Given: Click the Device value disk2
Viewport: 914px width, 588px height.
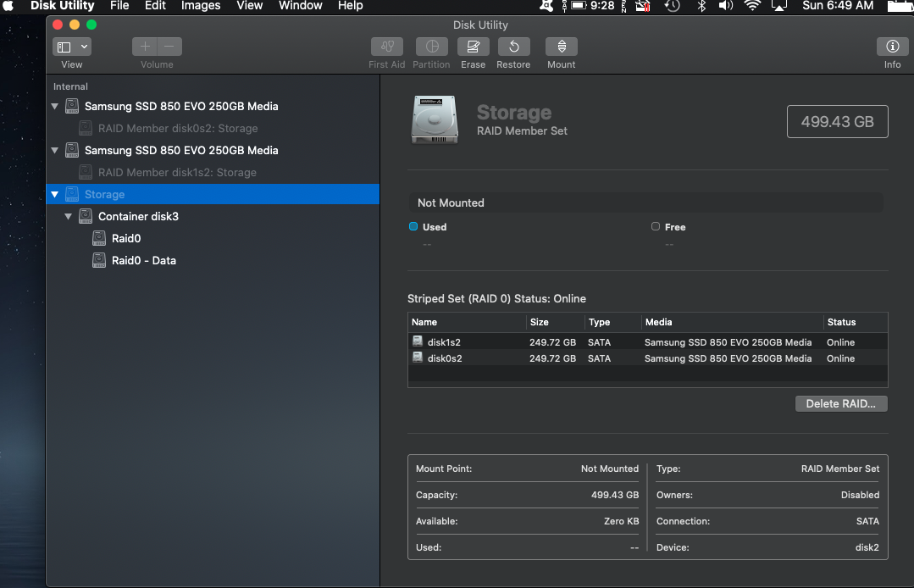Looking at the screenshot, I should click(x=867, y=548).
